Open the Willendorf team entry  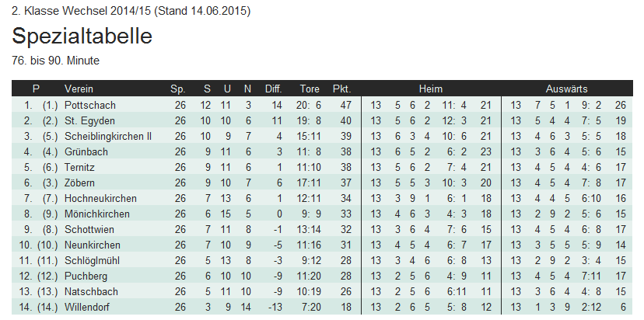point(89,307)
